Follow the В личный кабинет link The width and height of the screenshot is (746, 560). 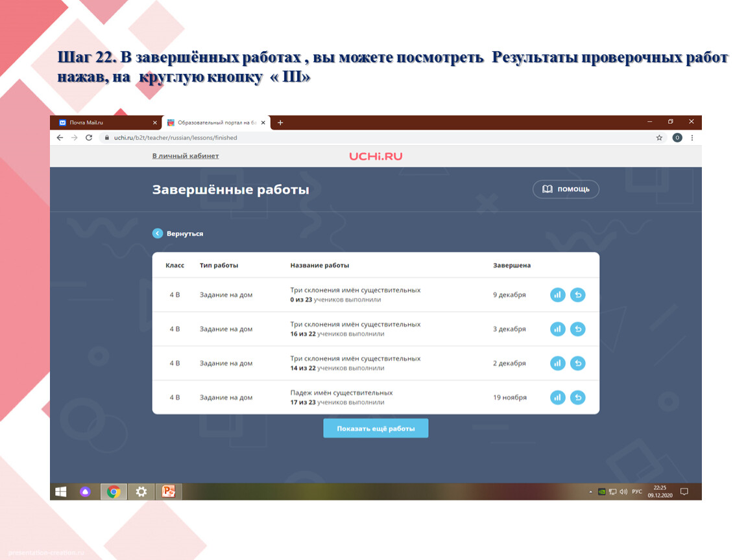coord(186,156)
